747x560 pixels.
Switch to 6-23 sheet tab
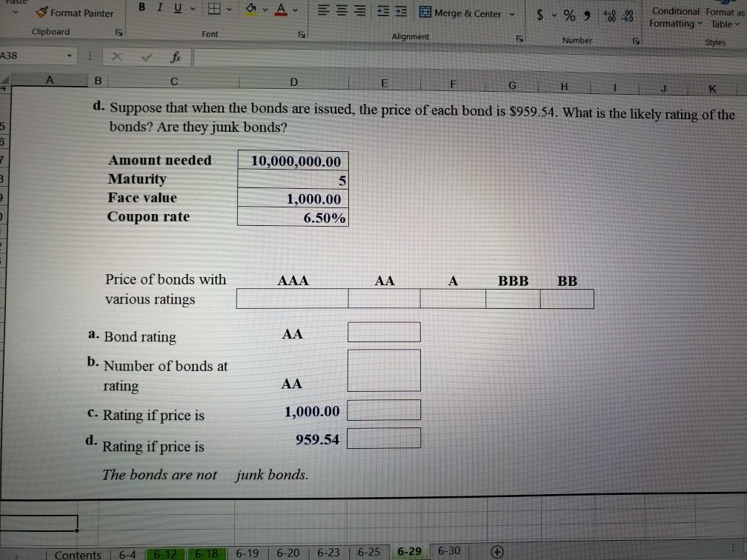328,553
